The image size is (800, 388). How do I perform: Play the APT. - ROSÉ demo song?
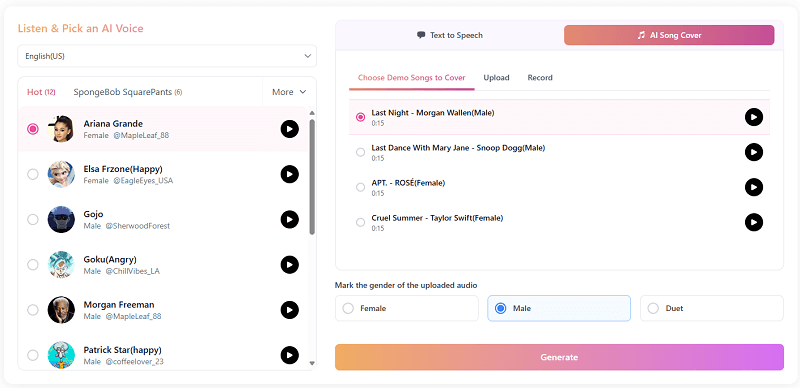click(754, 187)
